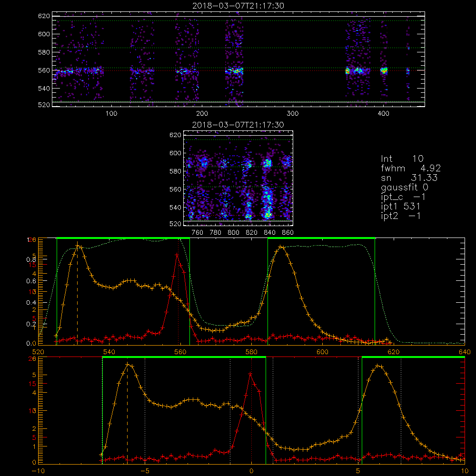
Task: Select the 'ipt2 -1' parameter
Action: click(x=401, y=216)
